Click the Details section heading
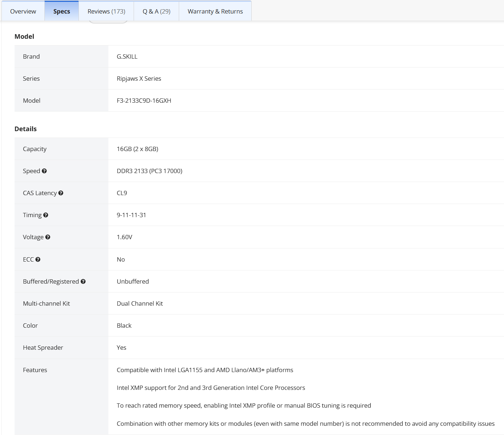The height and width of the screenshot is (435, 504). click(26, 129)
